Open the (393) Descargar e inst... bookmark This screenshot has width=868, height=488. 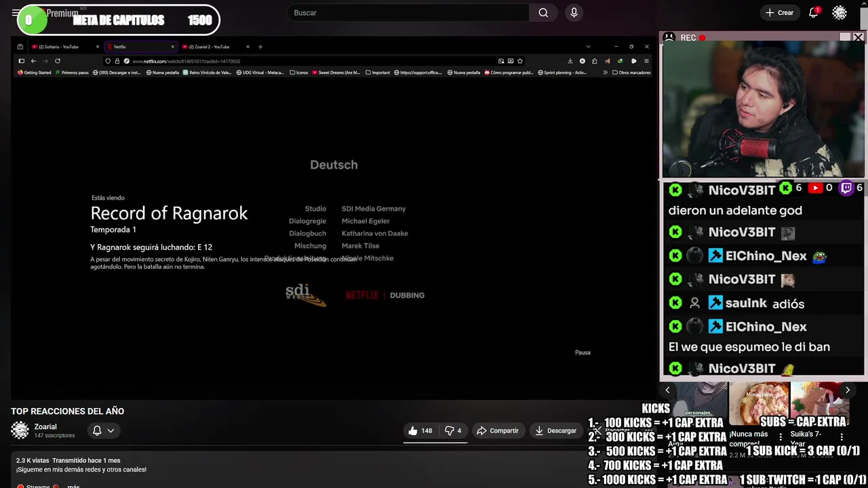tap(117, 73)
